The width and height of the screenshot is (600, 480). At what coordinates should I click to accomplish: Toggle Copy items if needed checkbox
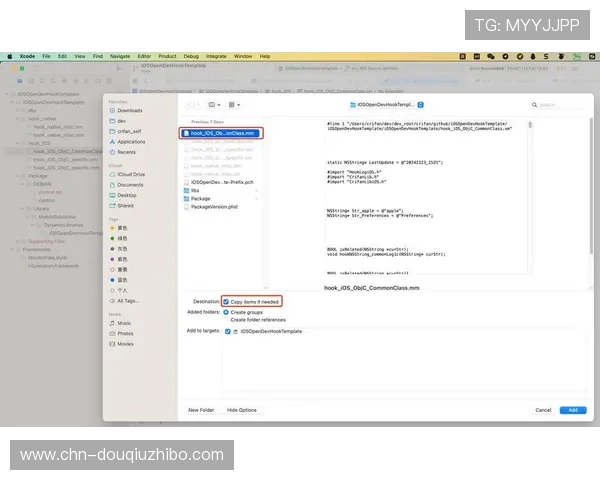[227, 300]
